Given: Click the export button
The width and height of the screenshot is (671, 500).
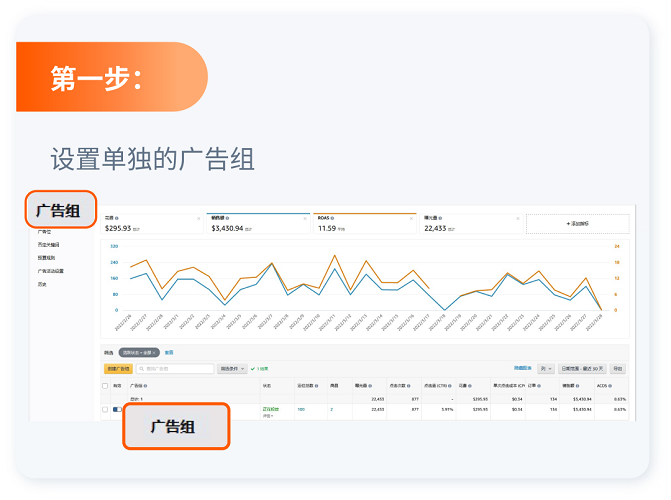Looking at the screenshot, I should (618, 369).
